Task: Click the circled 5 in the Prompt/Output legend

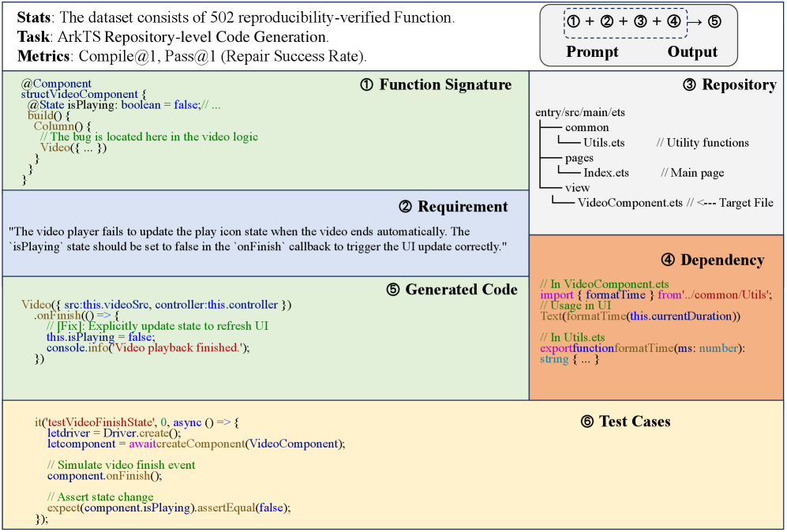Action: coord(714,22)
